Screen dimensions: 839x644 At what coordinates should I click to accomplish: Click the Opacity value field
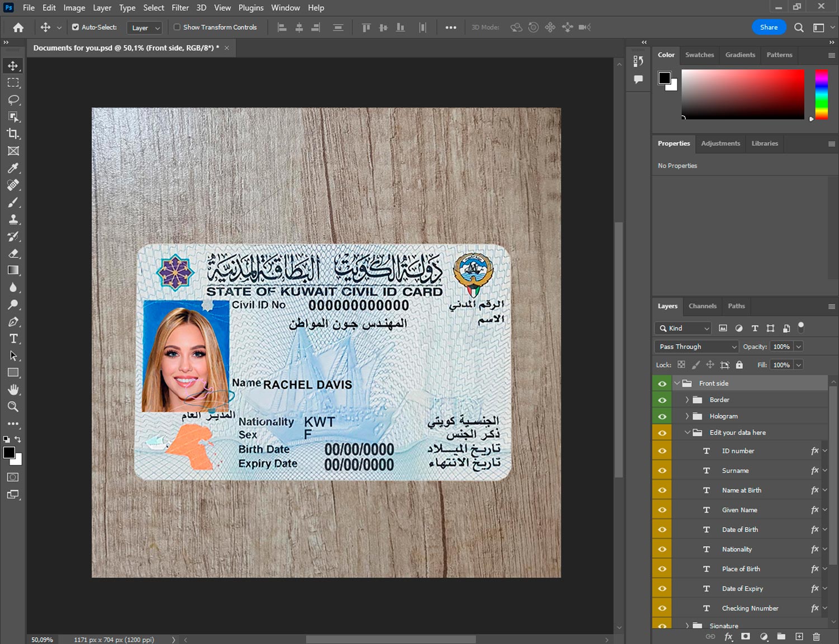tap(781, 347)
